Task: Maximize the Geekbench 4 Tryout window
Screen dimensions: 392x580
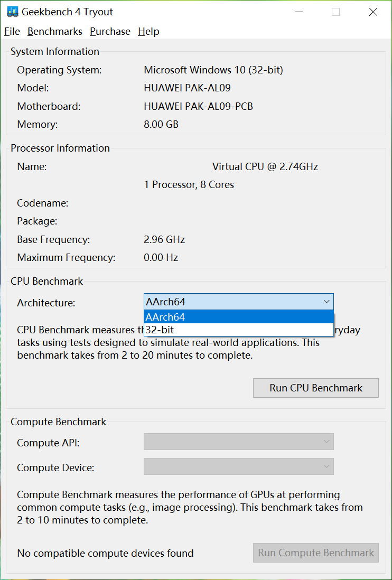Action: point(336,12)
